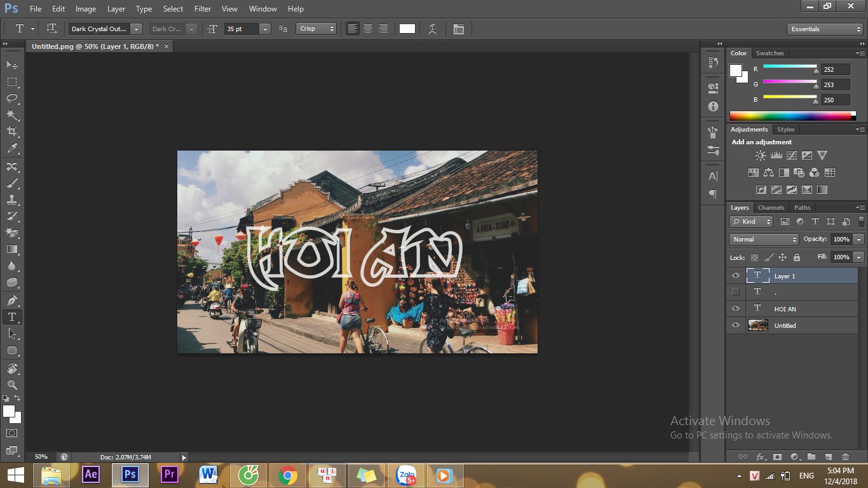Select the Pen tool
868x488 pixels.
pyautogui.click(x=12, y=300)
